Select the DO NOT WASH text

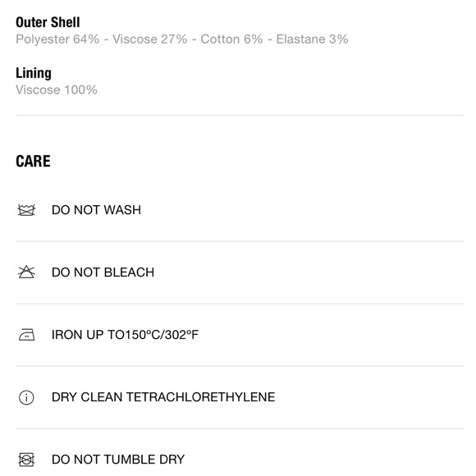point(96,210)
